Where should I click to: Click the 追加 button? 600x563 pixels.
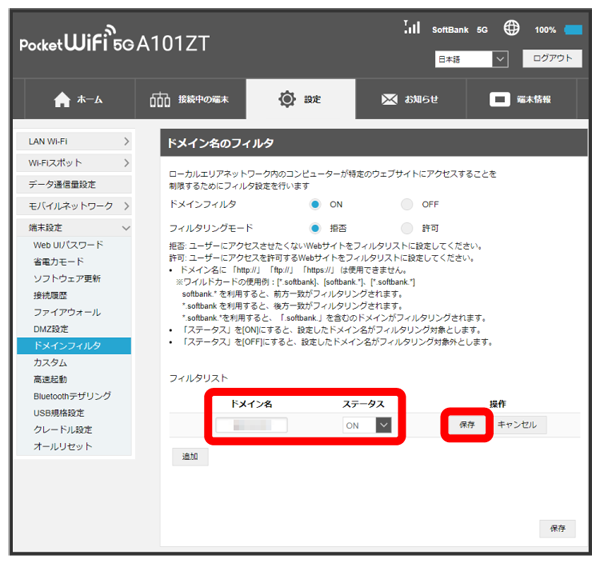pyautogui.click(x=189, y=456)
